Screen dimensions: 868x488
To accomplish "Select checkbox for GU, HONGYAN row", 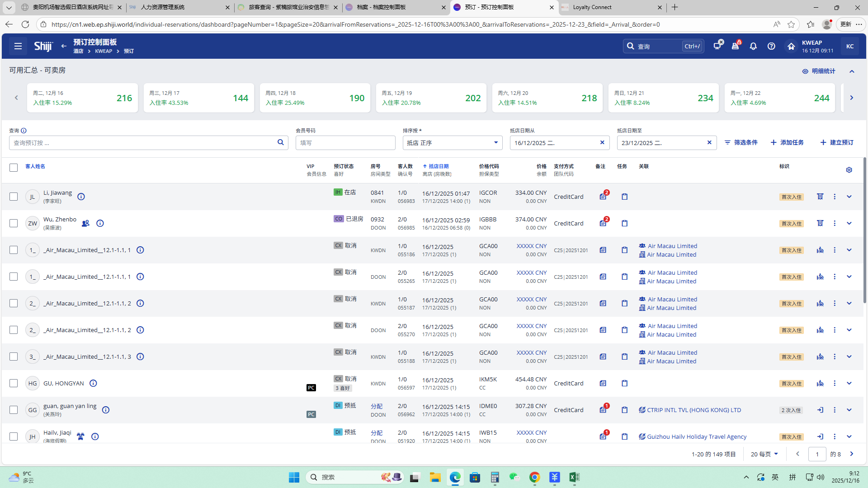I will pyautogui.click(x=14, y=383).
